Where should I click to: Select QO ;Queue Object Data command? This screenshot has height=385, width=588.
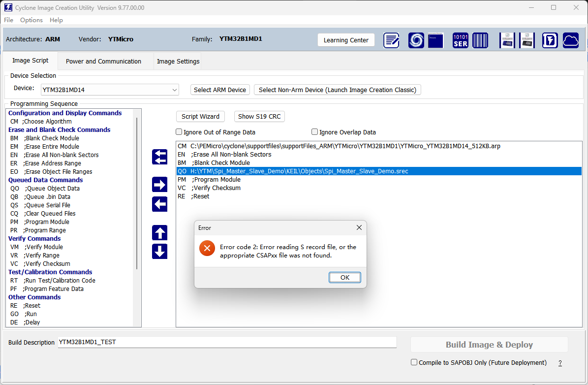coord(45,189)
